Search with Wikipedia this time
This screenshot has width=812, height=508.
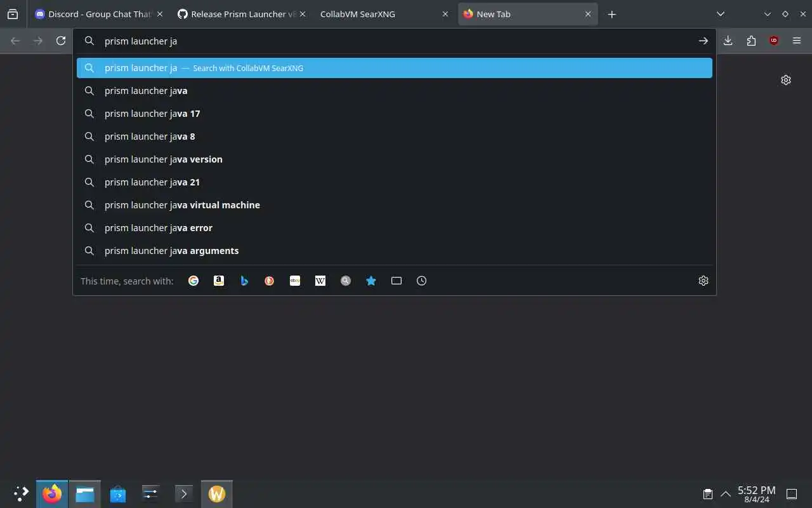[x=320, y=281]
